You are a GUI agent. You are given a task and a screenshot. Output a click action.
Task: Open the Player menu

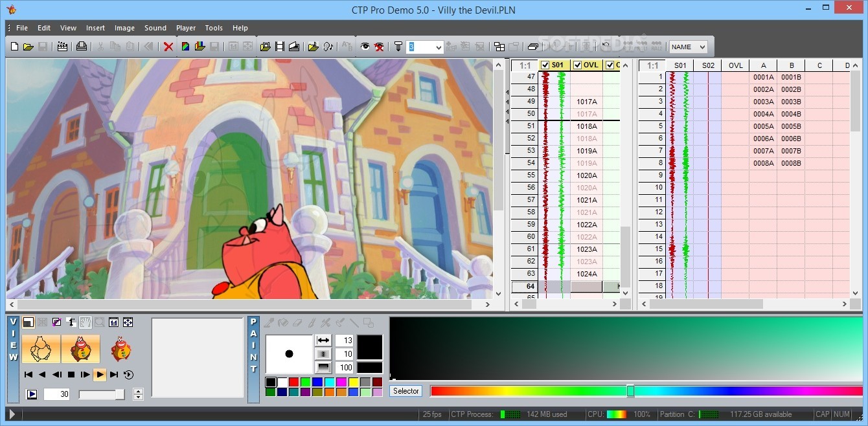186,28
